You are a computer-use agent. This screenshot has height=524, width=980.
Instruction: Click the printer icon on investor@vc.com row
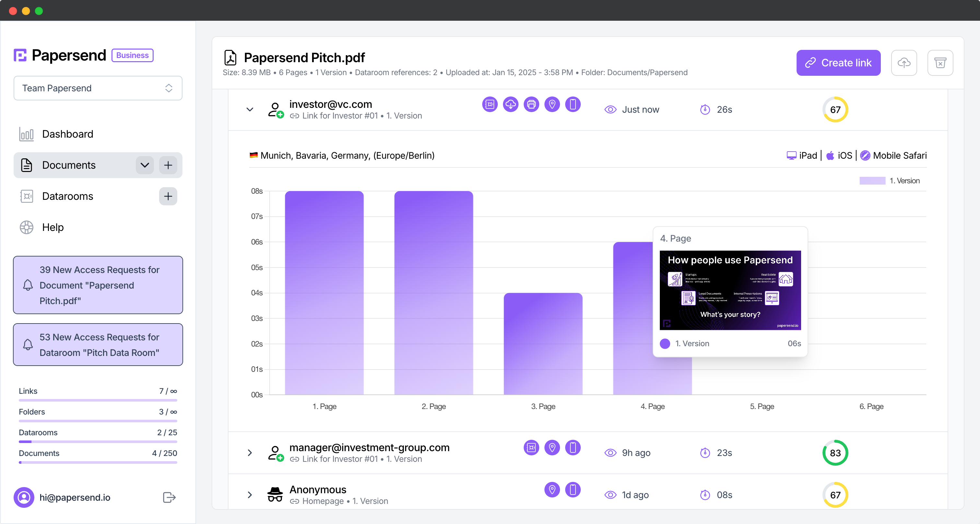[531, 104]
